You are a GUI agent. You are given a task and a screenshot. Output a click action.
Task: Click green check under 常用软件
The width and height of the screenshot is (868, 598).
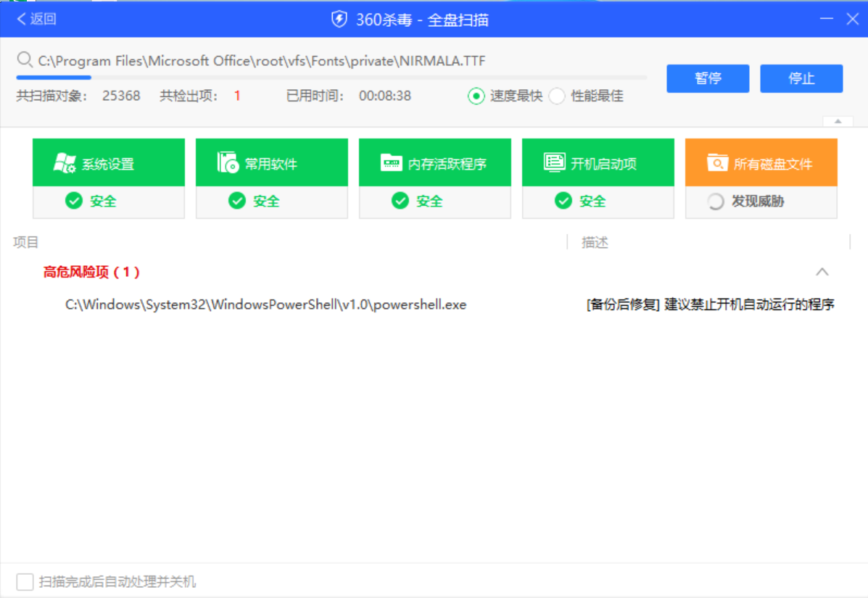tap(237, 201)
